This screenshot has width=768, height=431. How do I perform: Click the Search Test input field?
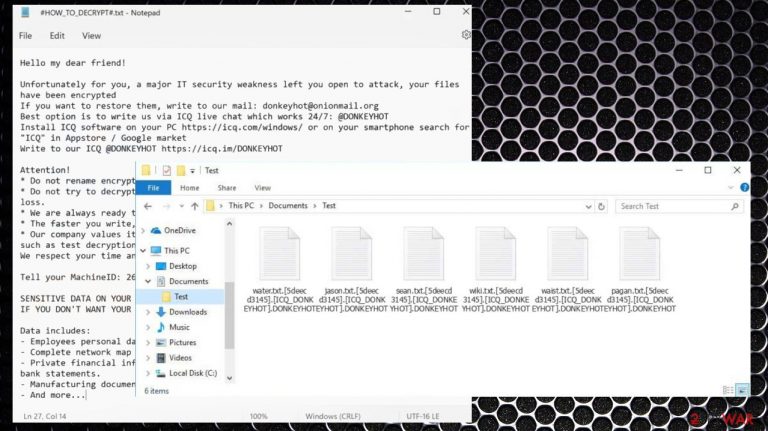tap(679, 207)
